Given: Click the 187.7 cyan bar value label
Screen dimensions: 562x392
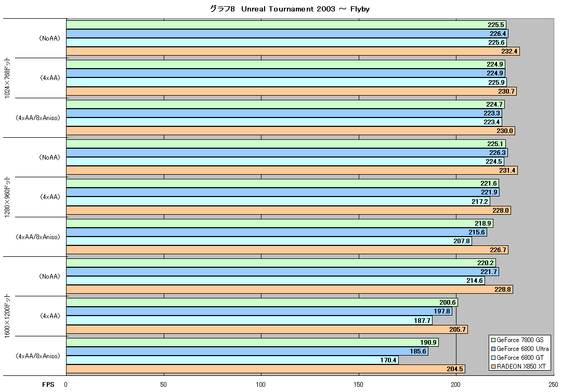Looking at the screenshot, I should click(x=422, y=321).
